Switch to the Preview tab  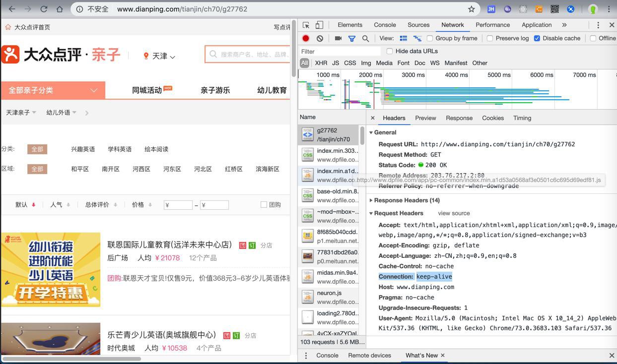click(425, 118)
